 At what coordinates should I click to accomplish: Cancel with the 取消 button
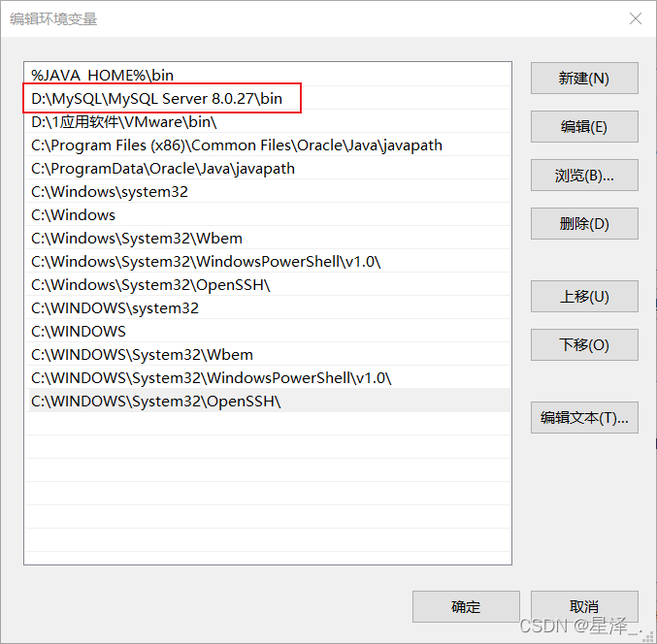click(x=584, y=606)
